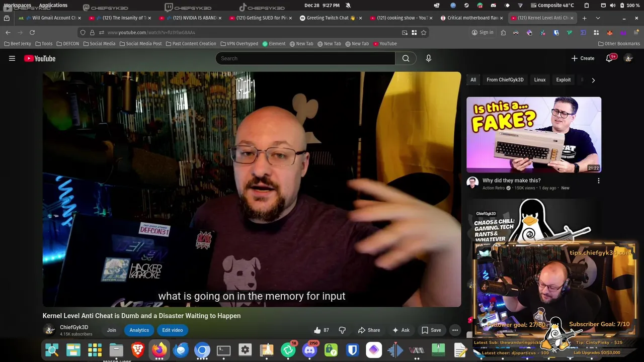This screenshot has width=644, height=362.
Task: Open YouTube notifications bell
Action: 609,58
